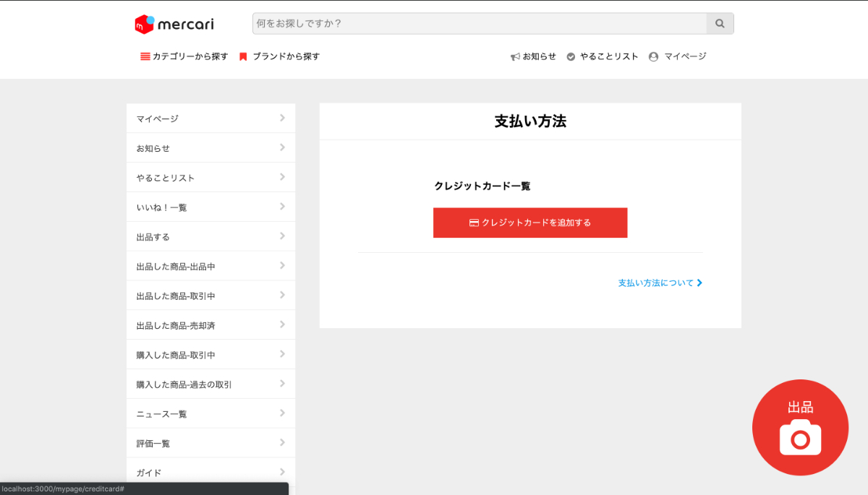
Task: Go to 購入した商品-過去の取引 in sidebar
Action: [x=184, y=384]
